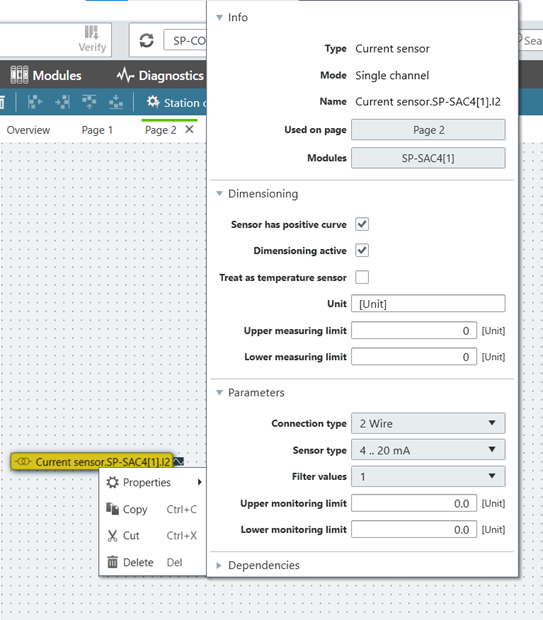The image size is (543, 620).
Task: Open the Filter values dropdown
Action: [x=428, y=476]
